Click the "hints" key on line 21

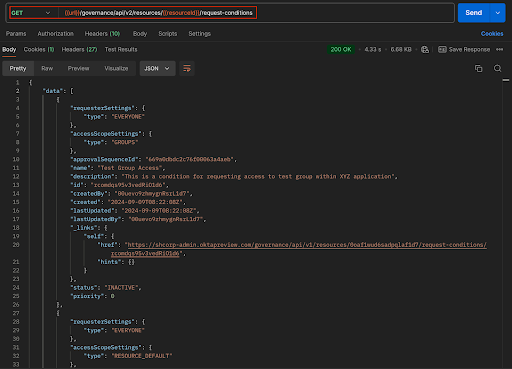pyautogui.click(x=109, y=262)
